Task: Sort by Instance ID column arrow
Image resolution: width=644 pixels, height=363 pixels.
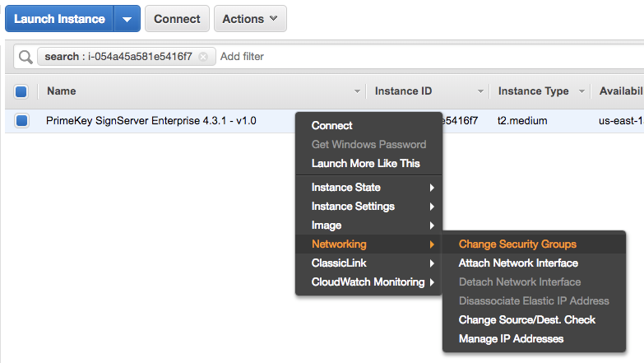Action: pos(480,91)
